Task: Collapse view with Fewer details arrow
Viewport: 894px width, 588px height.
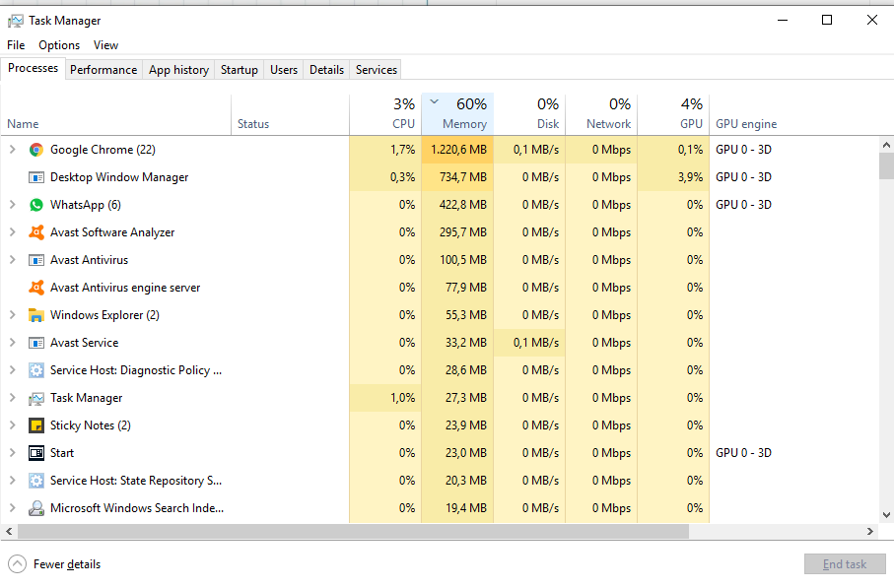Action: click(17, 564)
